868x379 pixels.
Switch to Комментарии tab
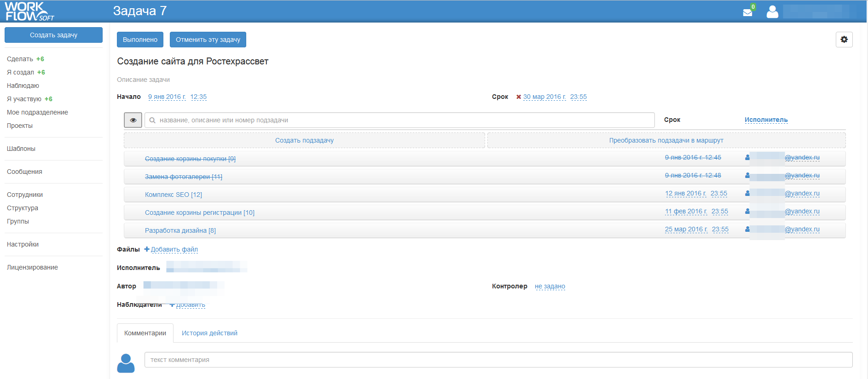click(145, 333)
